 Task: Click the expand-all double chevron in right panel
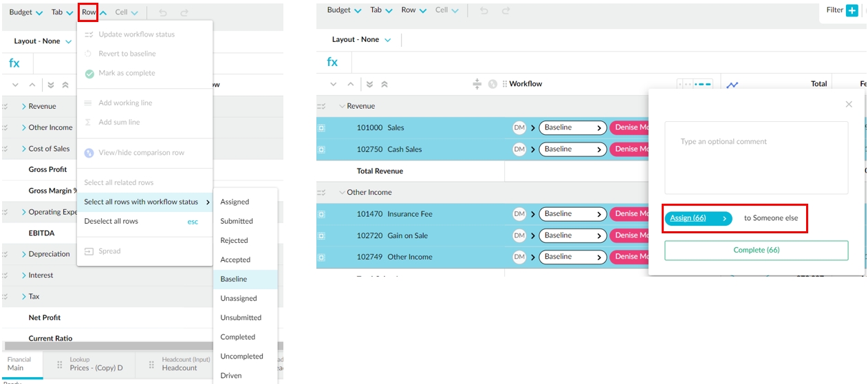[x=369, y=84]
